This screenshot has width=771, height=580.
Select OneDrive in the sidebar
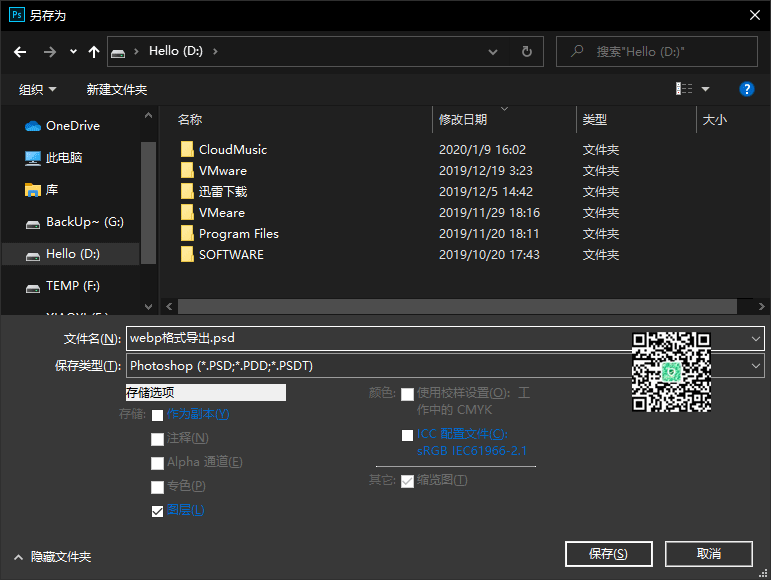coord(72,126)
